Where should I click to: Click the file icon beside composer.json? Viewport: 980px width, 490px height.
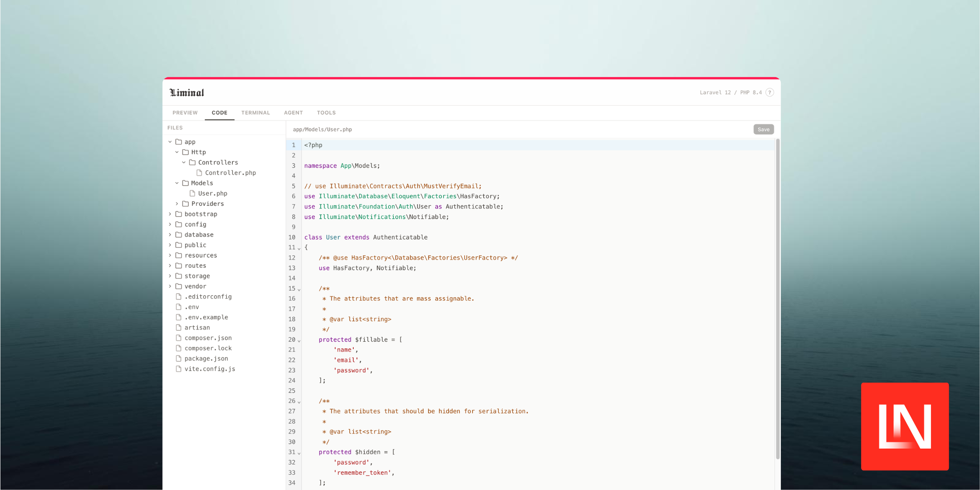(x=179, y=338)
